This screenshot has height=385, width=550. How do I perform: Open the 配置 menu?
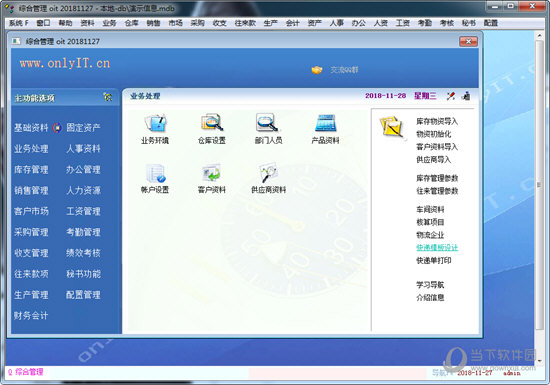(491, 23)
